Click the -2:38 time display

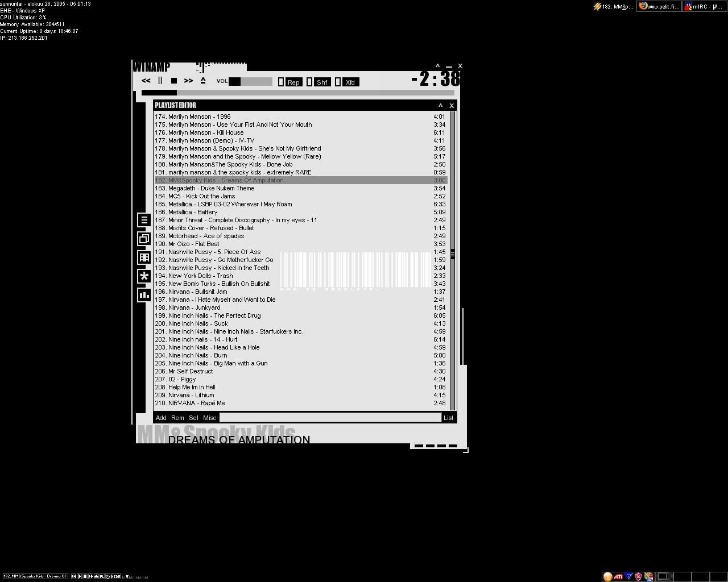point(436,78)
